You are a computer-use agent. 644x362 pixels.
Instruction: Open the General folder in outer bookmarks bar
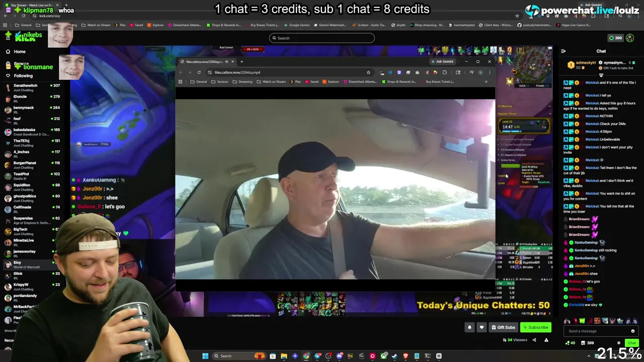23,25
